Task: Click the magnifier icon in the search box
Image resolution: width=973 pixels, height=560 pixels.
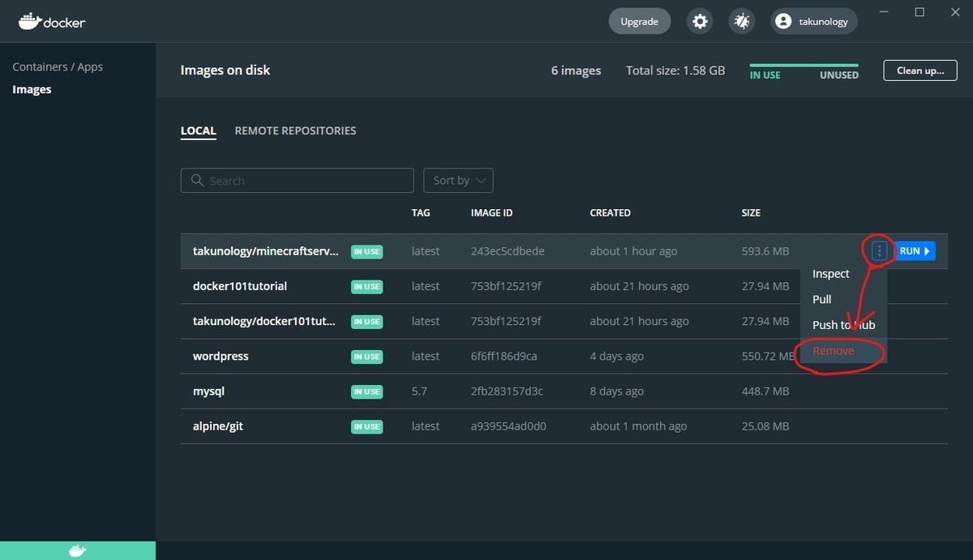Action: click(197, 180)
